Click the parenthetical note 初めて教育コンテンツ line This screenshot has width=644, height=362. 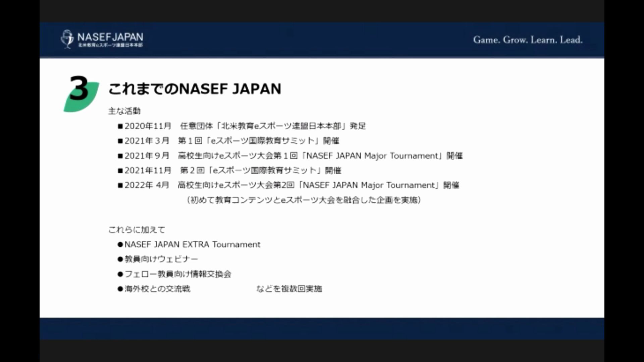(x=304, y=200)
